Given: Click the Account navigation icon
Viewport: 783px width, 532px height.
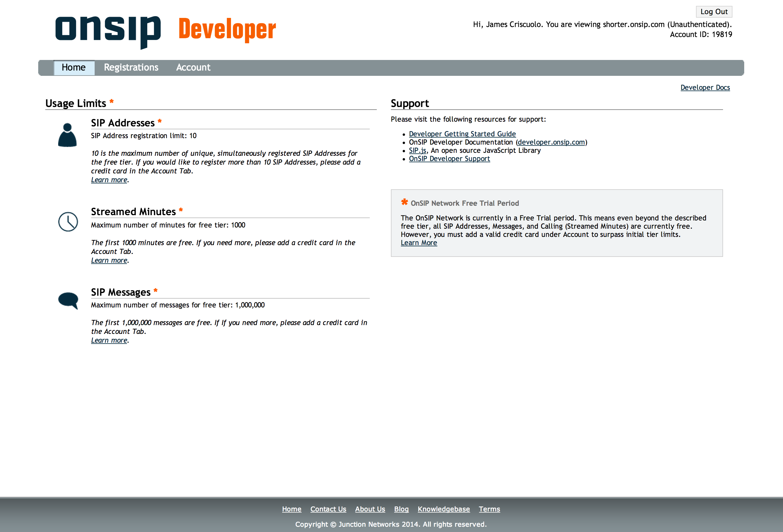Looking at the screenshot, I should pyautogui.click(x=193, y=67).
